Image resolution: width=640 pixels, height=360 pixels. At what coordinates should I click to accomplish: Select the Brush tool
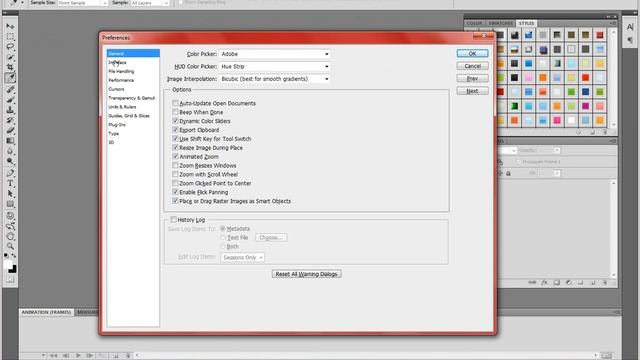10,100
